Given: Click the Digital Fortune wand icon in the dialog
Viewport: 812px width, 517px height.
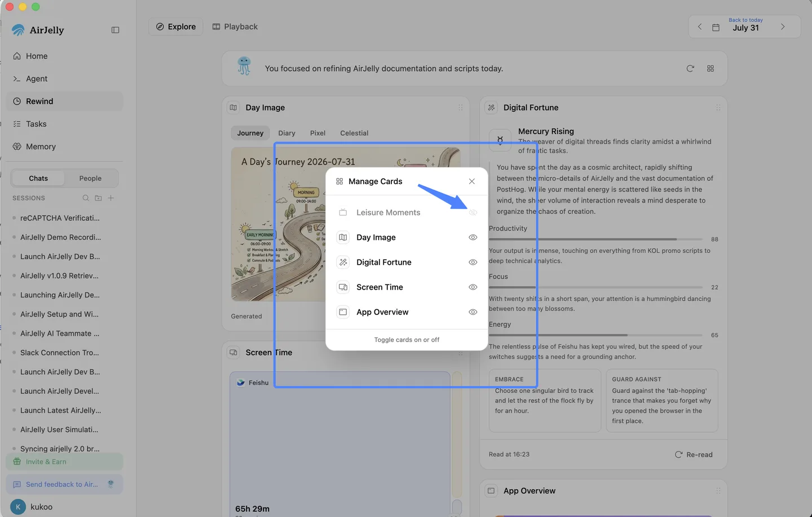Looking at the screenshot, I should click(343, 262).
